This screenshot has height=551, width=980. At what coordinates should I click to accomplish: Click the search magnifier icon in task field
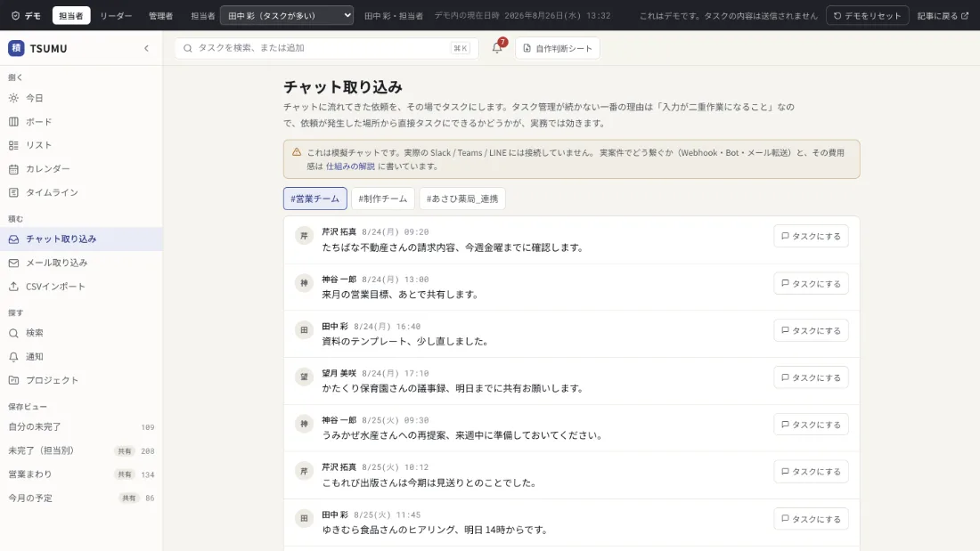(x=187, y=48)
